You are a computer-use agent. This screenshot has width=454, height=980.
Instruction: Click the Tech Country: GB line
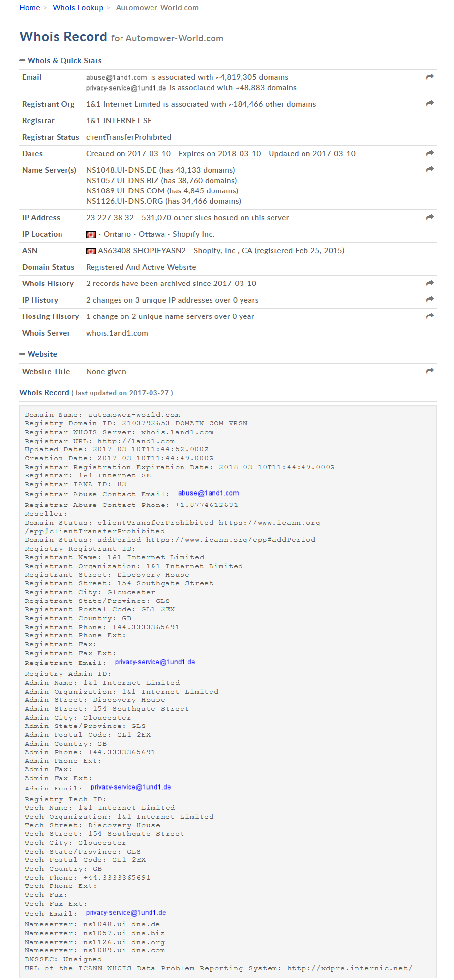tap(63, 869)
